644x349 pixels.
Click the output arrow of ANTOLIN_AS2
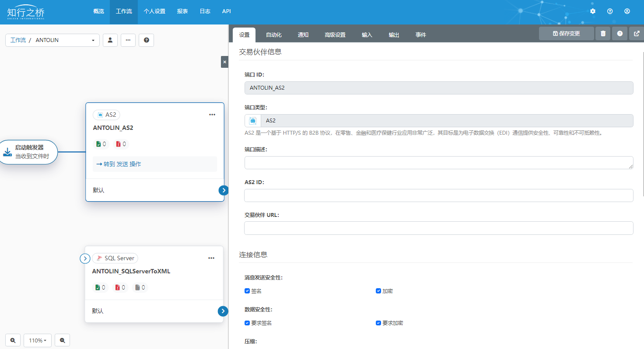224,190
